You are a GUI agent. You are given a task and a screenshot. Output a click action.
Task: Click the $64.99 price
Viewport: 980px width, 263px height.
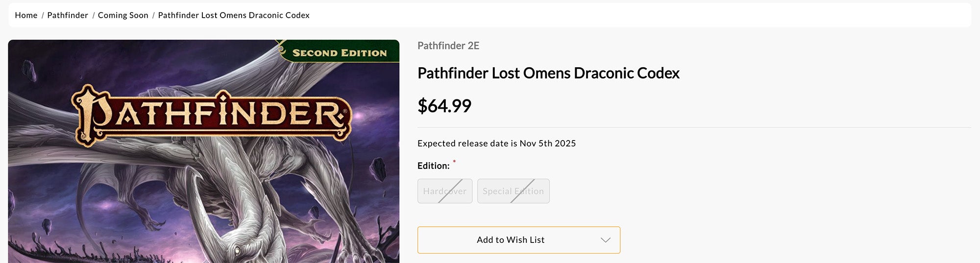(x=444, y=106)
